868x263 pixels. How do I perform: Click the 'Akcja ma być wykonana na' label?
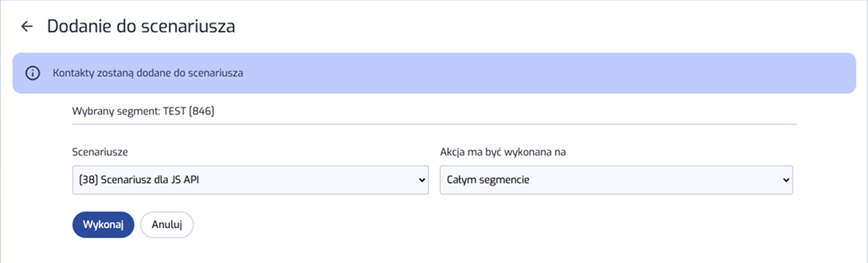503,152
